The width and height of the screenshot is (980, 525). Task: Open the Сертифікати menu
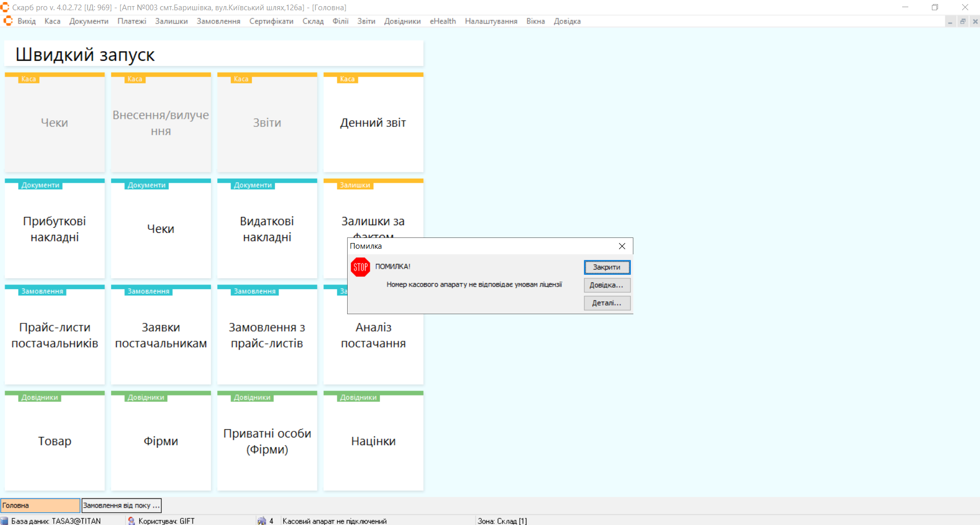(271, 21)
